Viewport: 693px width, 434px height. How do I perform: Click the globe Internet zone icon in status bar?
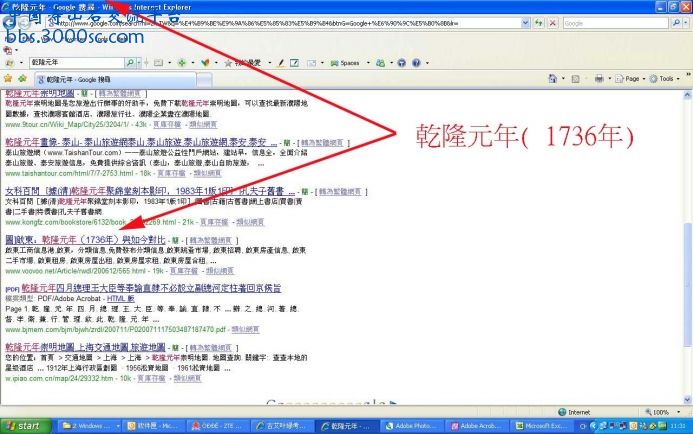(x=562, y=412)
